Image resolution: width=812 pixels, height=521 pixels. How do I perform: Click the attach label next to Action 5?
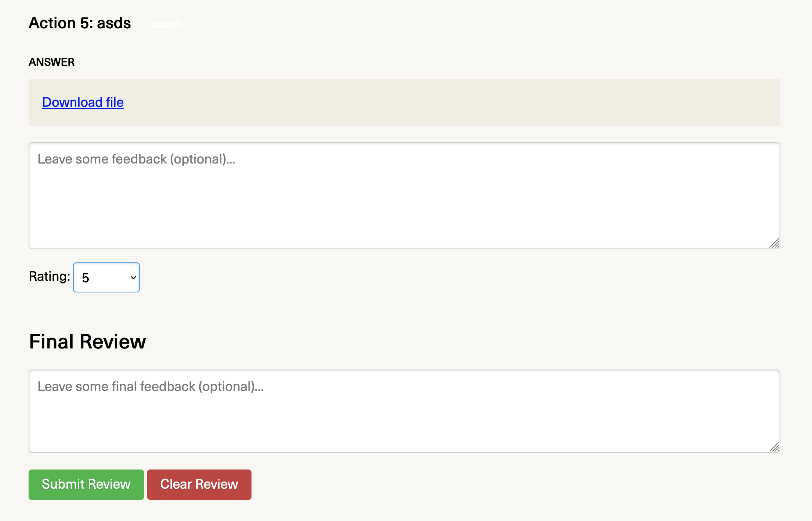(167, 24)
